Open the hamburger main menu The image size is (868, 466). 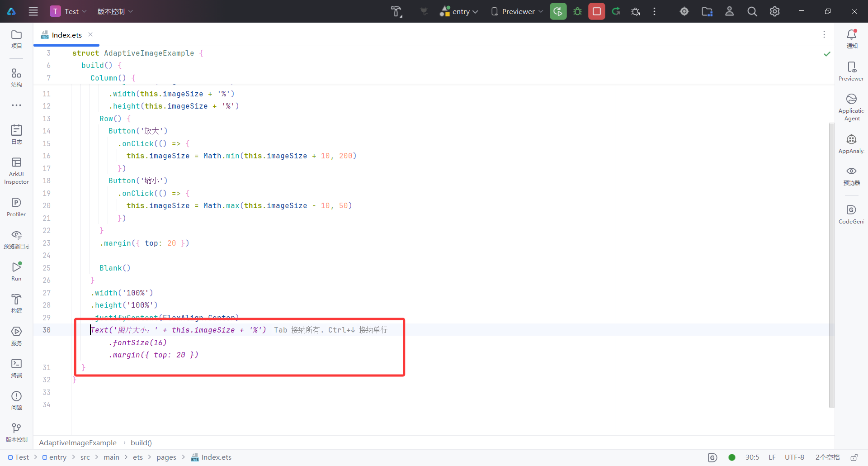33,11
